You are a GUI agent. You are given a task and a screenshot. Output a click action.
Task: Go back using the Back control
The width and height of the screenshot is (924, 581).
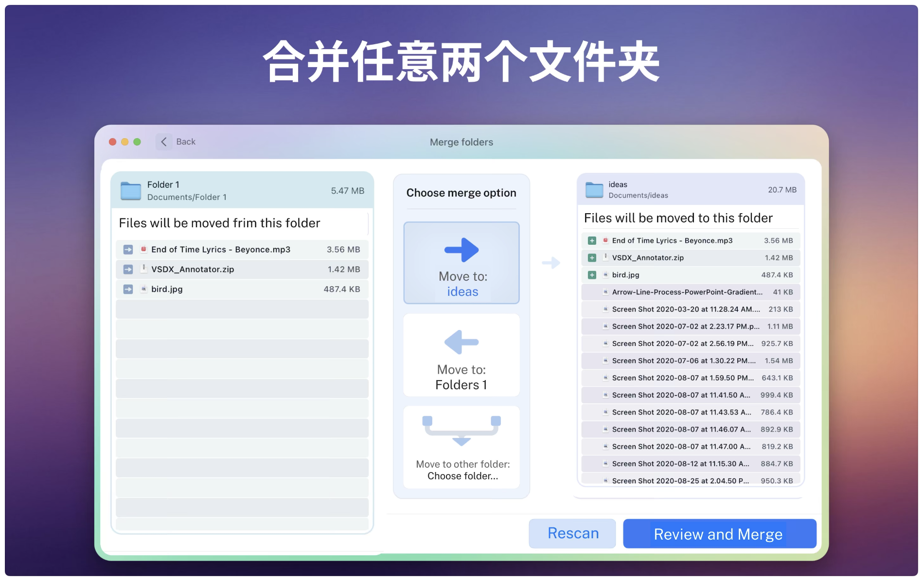tap(185, 142)
